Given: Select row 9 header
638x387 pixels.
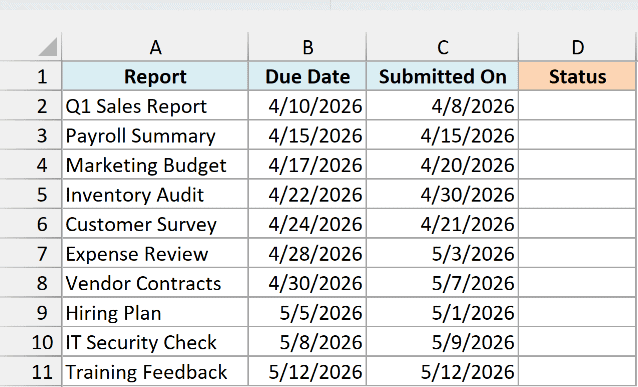Looking at the screenshot, I should click(x=31, y=313).
